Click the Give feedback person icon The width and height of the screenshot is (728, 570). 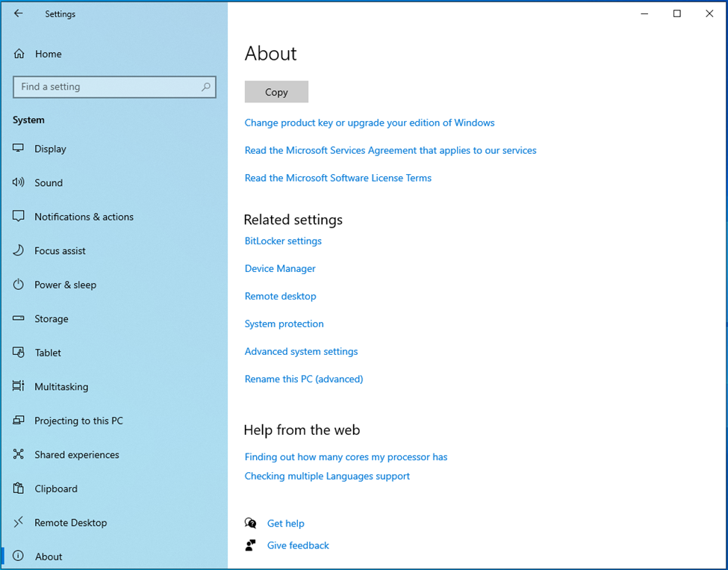point(250,545)
